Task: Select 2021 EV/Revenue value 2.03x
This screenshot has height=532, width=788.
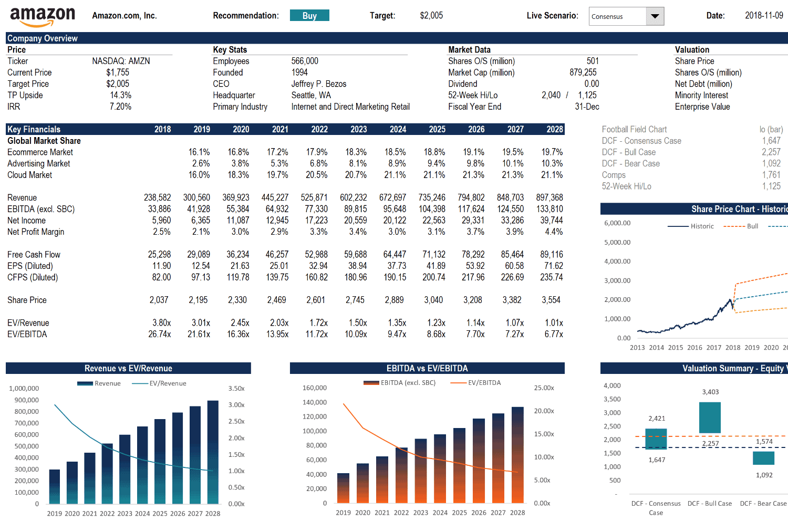Action: [279, 323]
